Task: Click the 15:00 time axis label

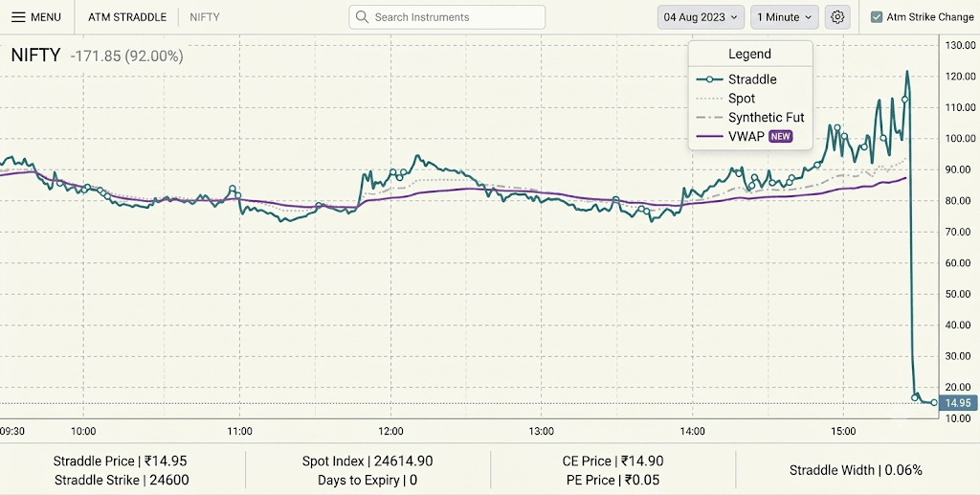Action: 843,431
